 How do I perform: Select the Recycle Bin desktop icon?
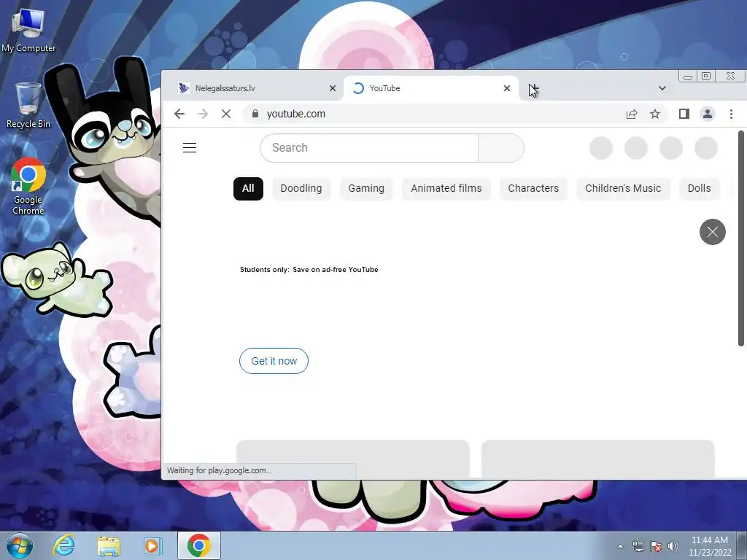click(28, 105)
